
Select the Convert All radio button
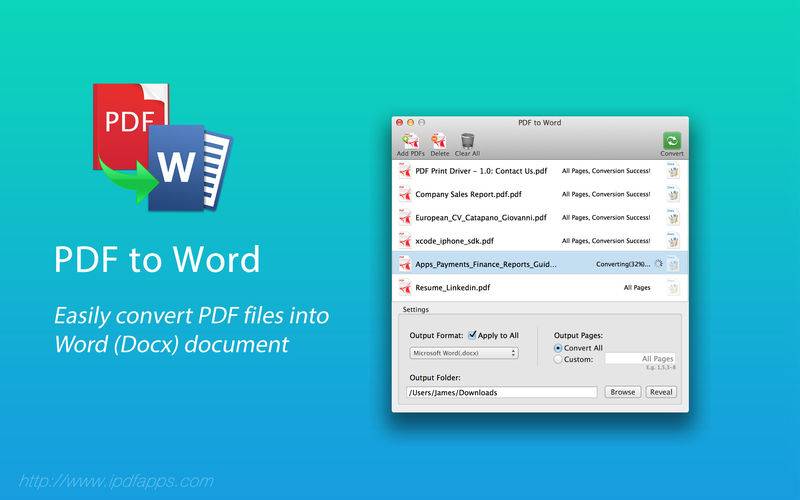point(558,348)
